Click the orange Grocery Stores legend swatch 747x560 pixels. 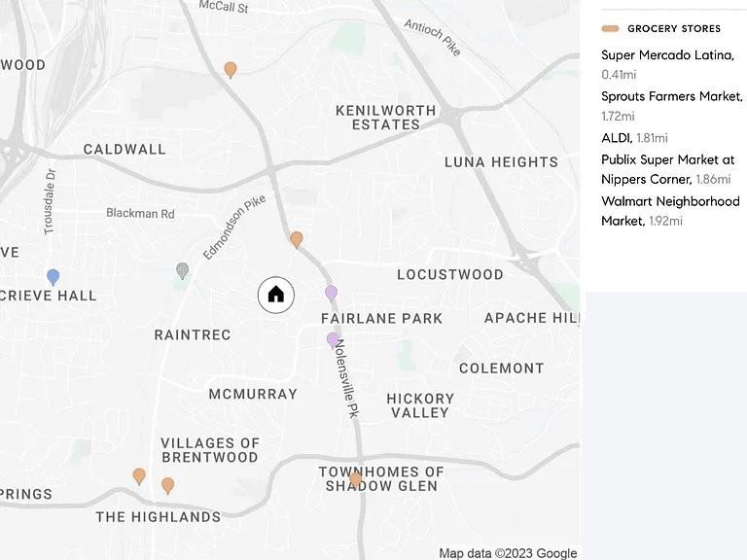(x=610, y=29)
